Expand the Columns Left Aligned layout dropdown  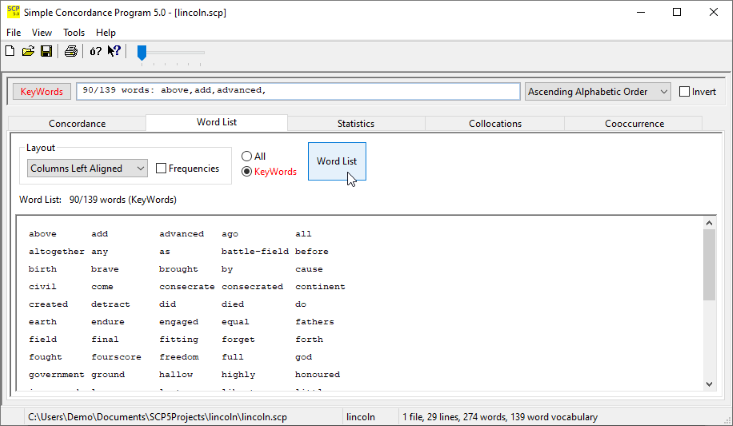pos(88,169)
